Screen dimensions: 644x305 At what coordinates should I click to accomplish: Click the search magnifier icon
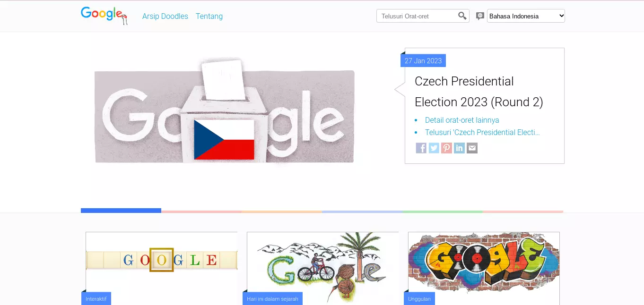pos(462,16)
